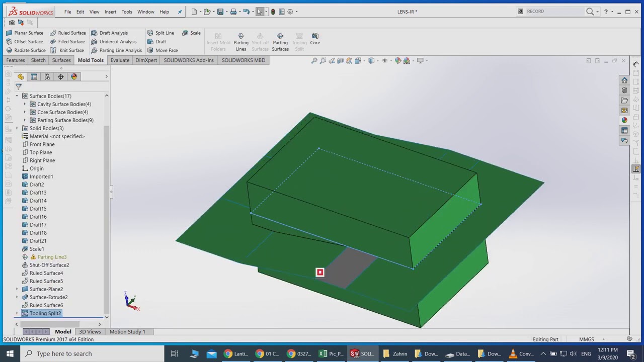The image size is (644, 362).
Task: Save the document with the floppy icon
Action: pyautogui.click(x=220, y=12)
